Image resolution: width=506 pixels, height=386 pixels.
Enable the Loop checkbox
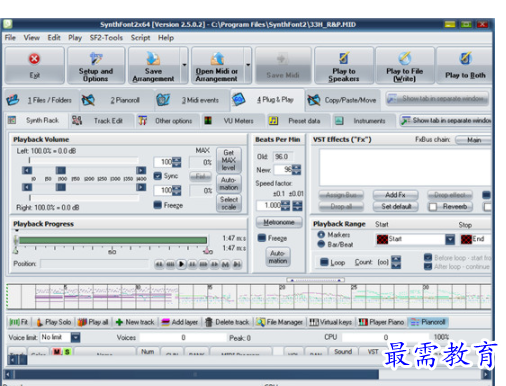(324, 262)
